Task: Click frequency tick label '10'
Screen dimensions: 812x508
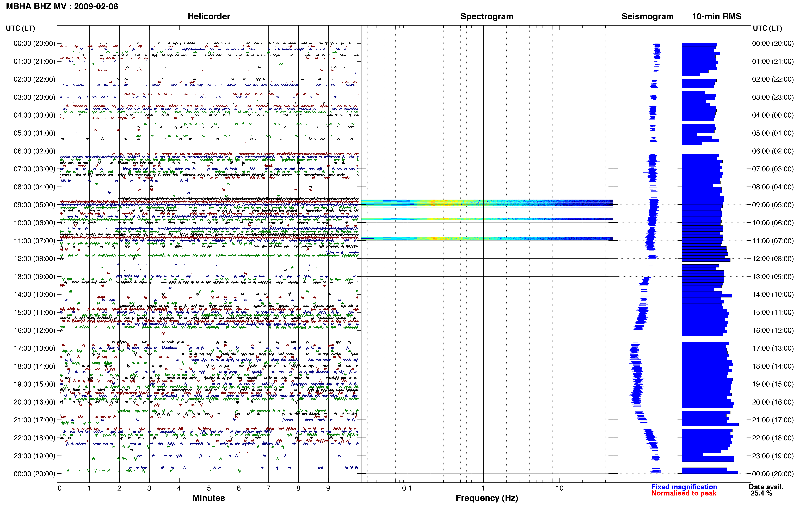Action: tap(559, 488)
